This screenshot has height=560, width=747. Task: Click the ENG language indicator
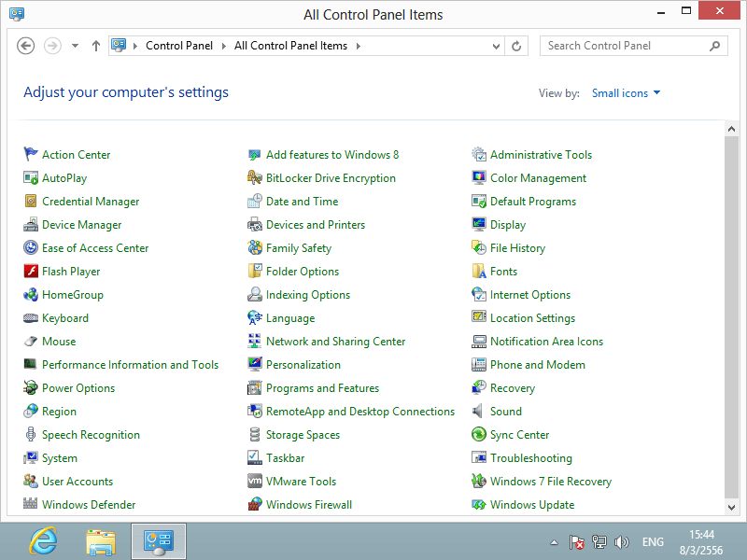(x=653, y=542)
